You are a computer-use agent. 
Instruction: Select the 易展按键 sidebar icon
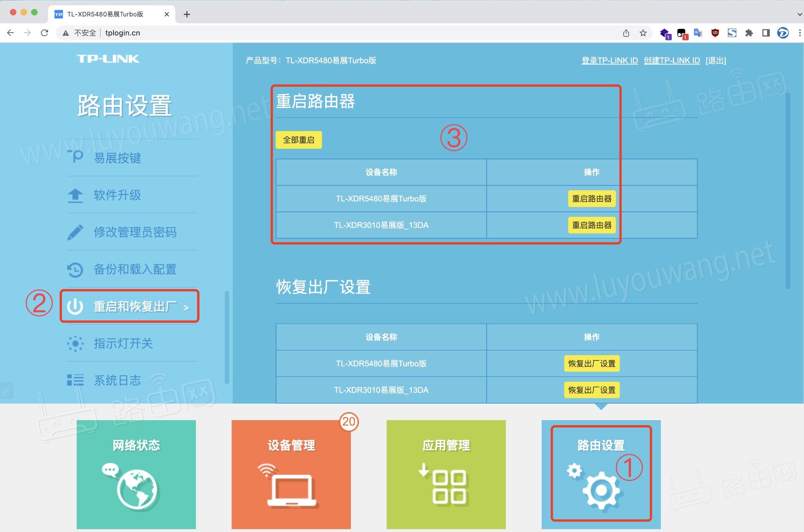tap(76, 157)
